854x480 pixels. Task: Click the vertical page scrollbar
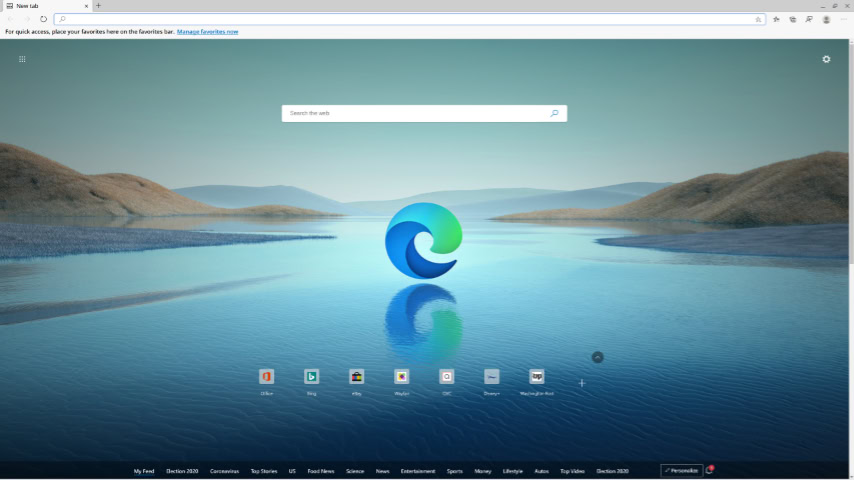click(x=851, y=153)
